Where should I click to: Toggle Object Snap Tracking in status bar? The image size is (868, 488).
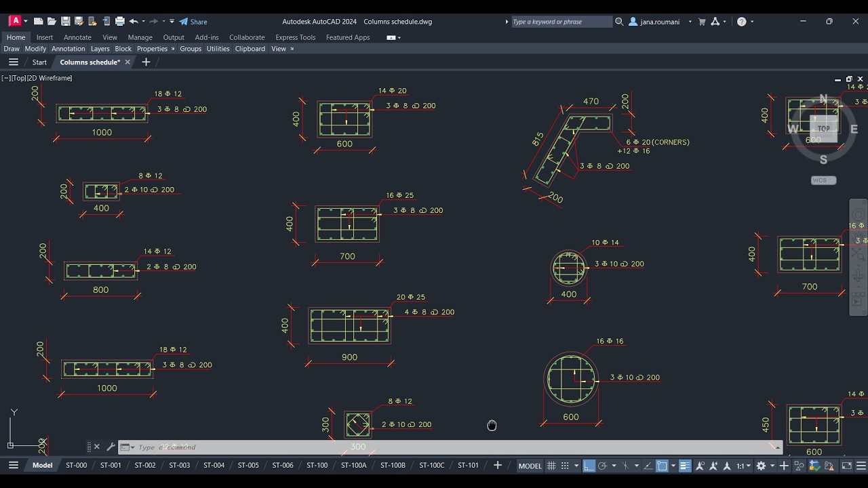tap(648, 466)
